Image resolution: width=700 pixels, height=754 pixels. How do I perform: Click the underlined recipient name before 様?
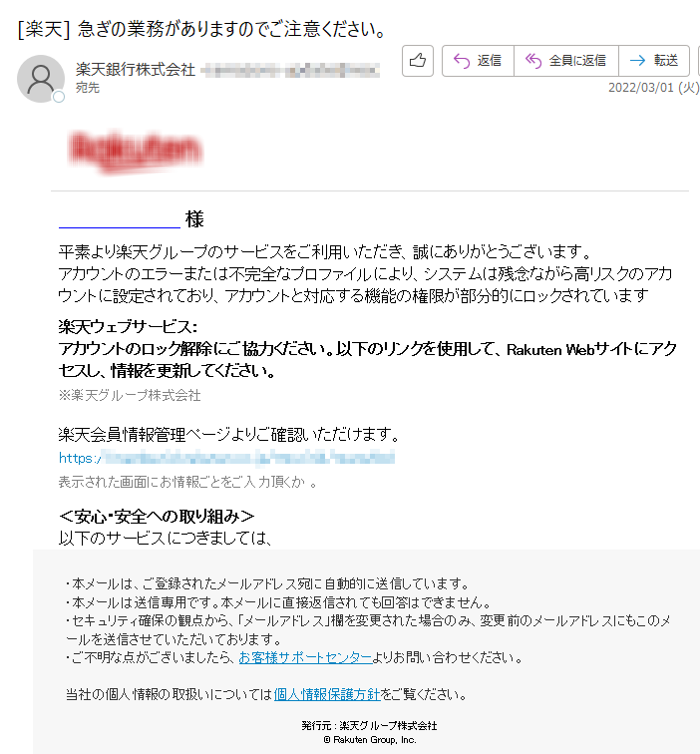120,220
